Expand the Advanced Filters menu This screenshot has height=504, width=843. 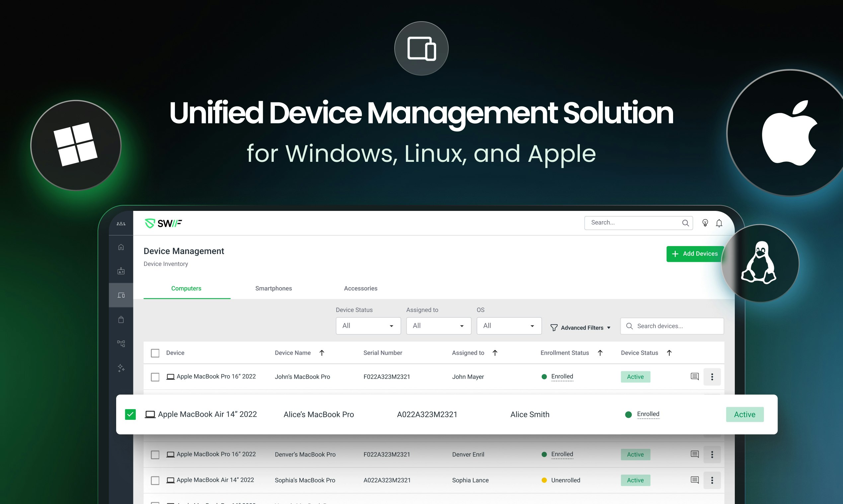[580, 327]
